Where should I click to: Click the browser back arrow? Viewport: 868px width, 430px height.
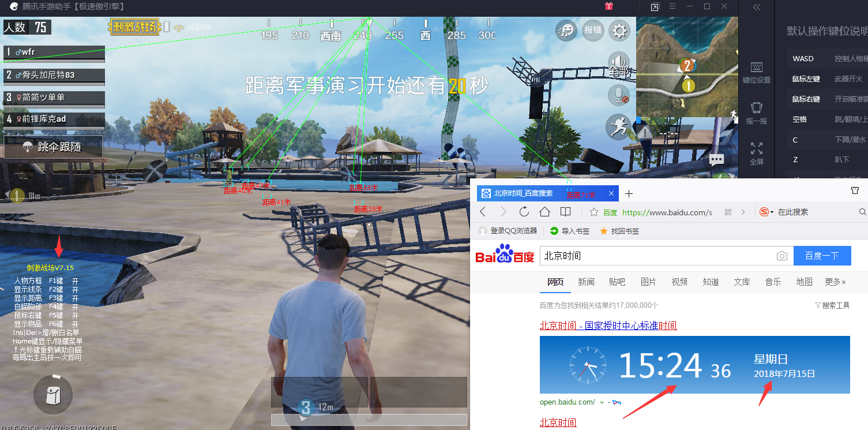tap(483, 212)
